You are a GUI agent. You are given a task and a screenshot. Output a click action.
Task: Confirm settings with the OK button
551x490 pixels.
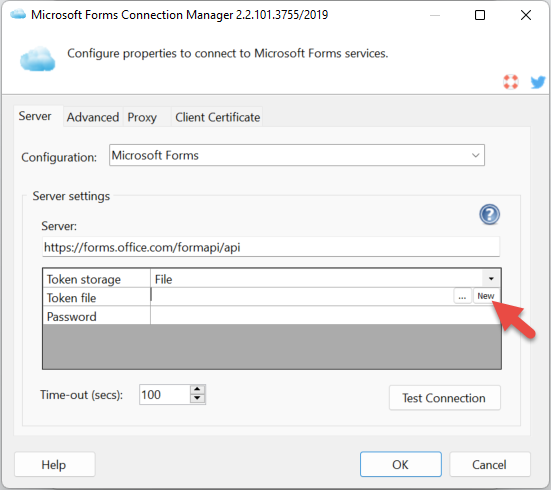[x=401, y=464]
